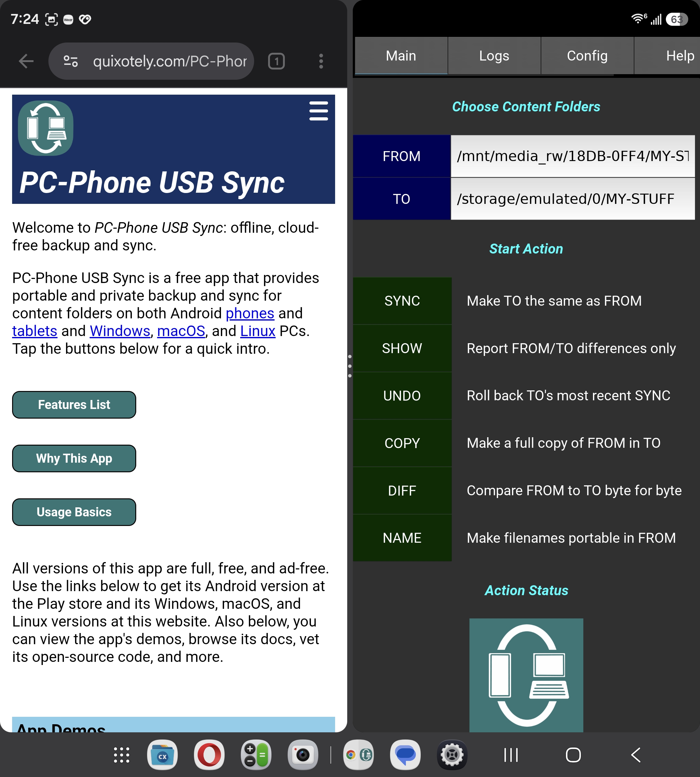Tap the 'PC-Phone USB Sync' page title
The width and height of the screenshot is (700, 777).
[x=152, y=182]
